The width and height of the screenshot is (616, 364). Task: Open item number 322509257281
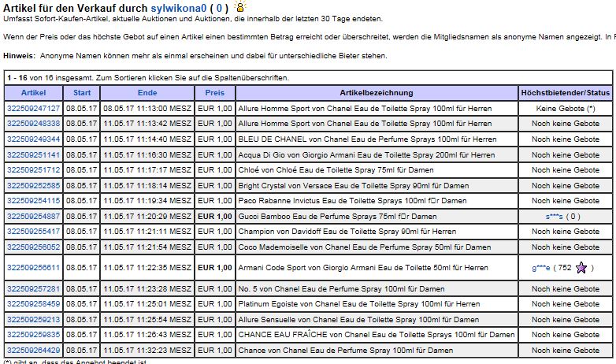[33, 289]
